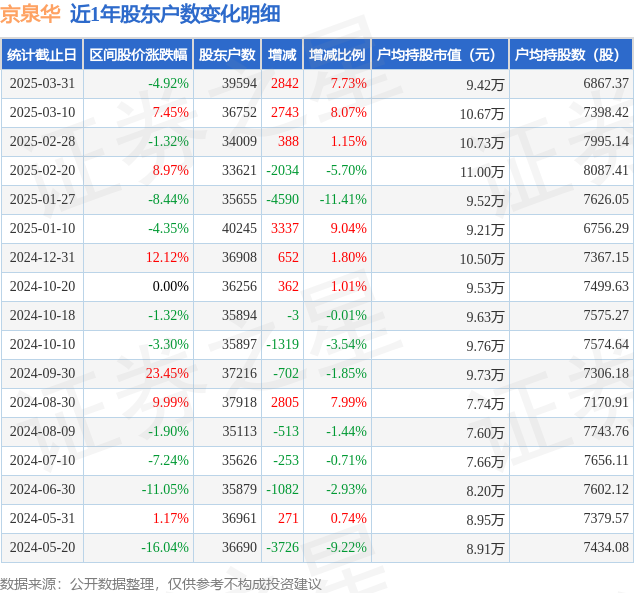Select the date cell 2025-03-31
This screenshot has width=634, height=593.
[42, 83]
